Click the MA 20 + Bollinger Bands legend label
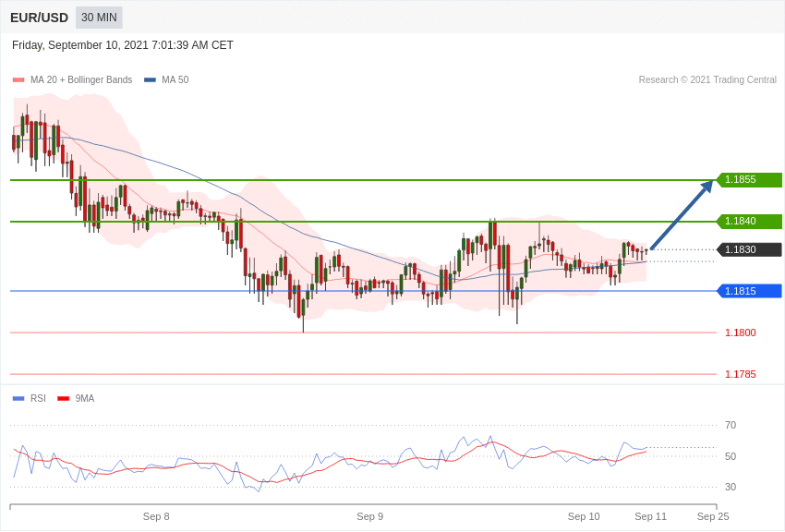Image resolution: width=785 pixels, height=532 pixels. pyautogui.click(x=81, y=80)
